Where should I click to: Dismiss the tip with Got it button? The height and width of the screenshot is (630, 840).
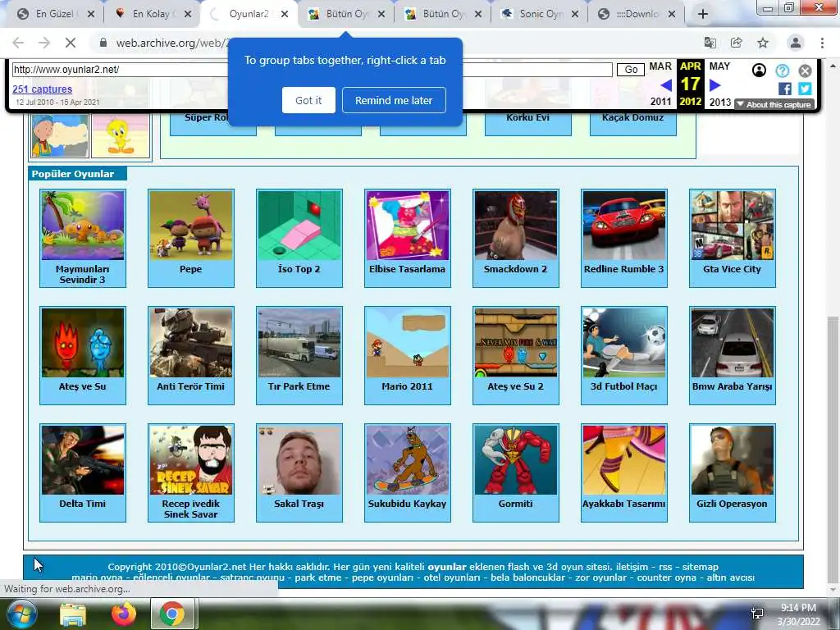click(308, 100)
